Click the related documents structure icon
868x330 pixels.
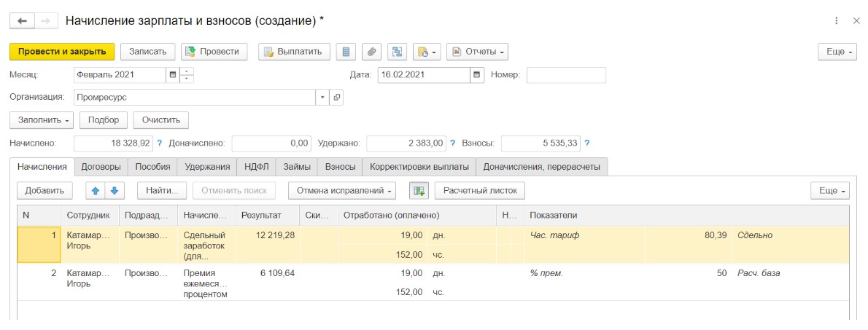(396, 52)
